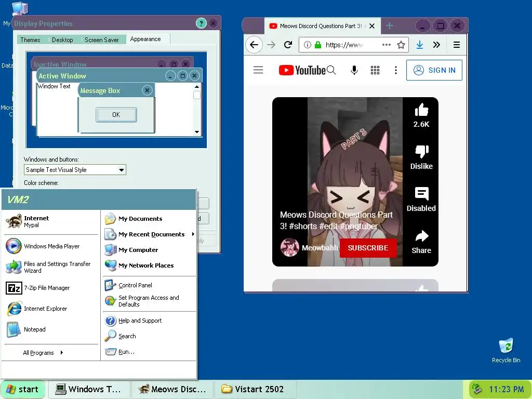The height and width of the screenshot is (399, 532).
Task: Open Search from Start menu
Action: pyautogui.click(x=149, y=336)
